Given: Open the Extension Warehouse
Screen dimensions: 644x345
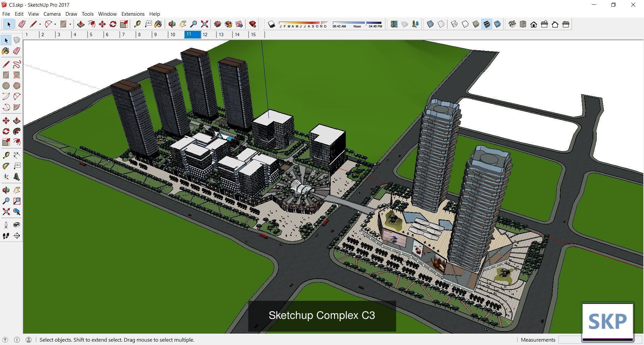Looking at the screenshot, I should 228,24.
